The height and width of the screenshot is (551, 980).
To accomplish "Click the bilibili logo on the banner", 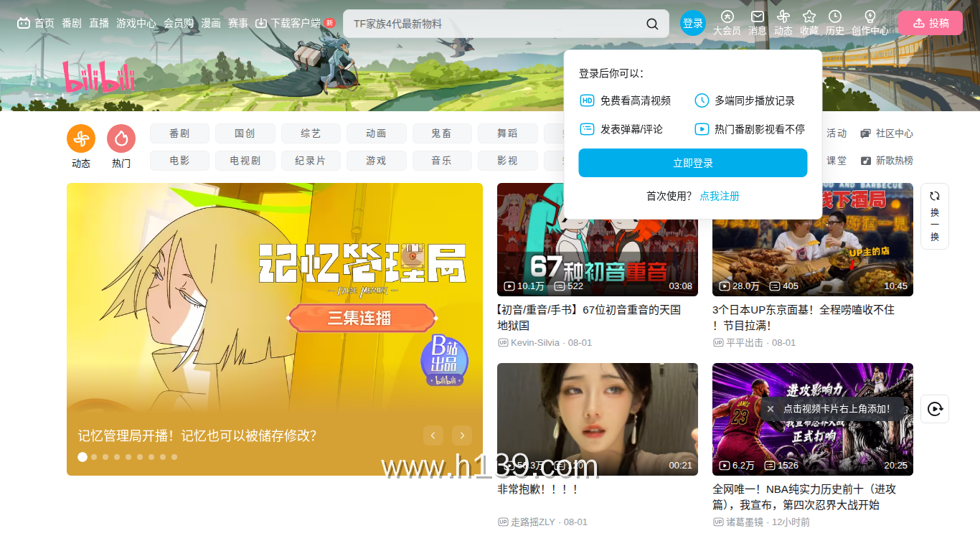I will coord(99,77).
